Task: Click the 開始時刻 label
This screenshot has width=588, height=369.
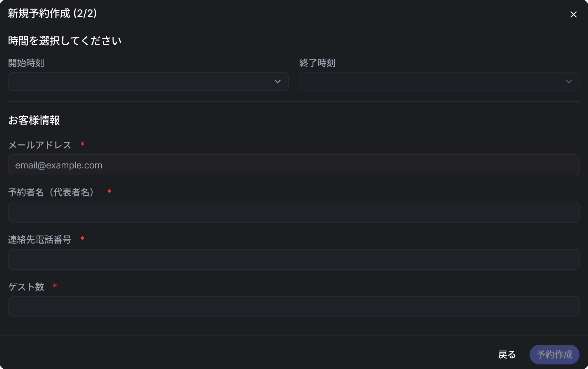Action: point(26,63)
